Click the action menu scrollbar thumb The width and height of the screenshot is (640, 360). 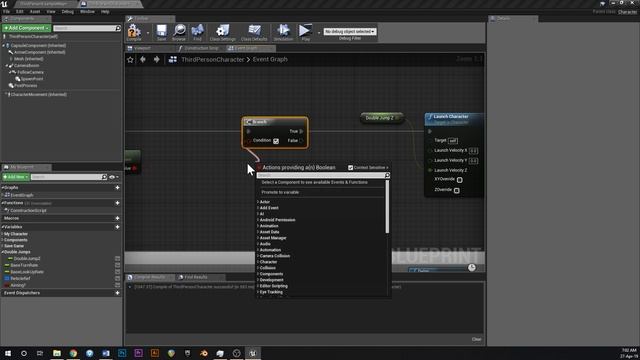[387, 207]
